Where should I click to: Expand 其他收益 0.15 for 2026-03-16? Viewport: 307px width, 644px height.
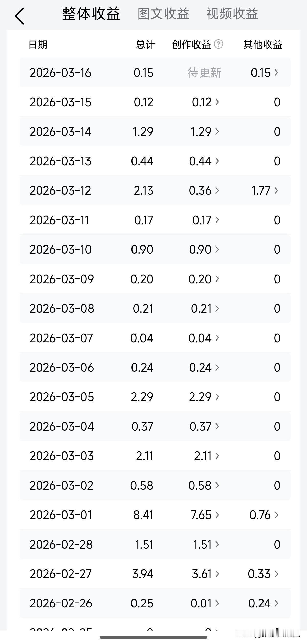[265, 73]
